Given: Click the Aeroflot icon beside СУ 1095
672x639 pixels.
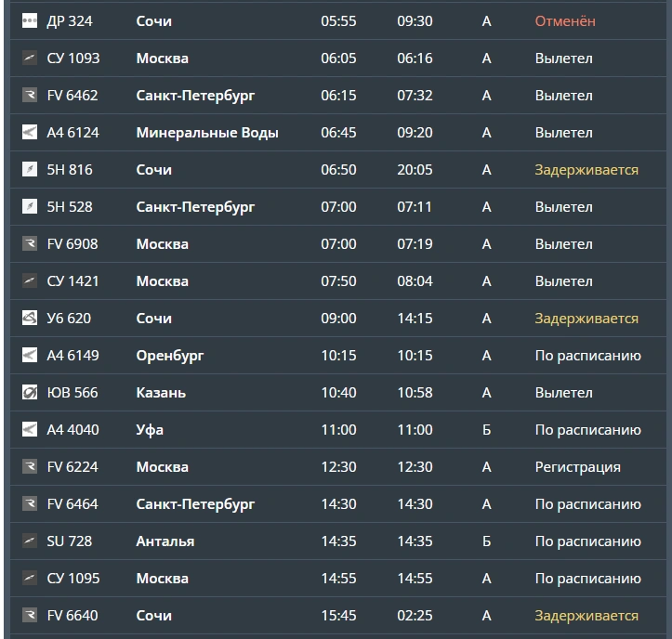Looking at the screenshot, I should [30, 579].
